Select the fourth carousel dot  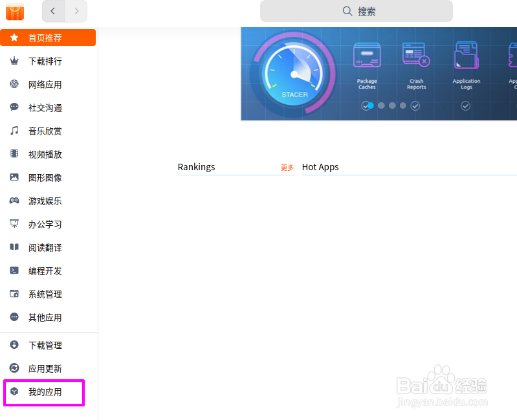pos(402,105)
